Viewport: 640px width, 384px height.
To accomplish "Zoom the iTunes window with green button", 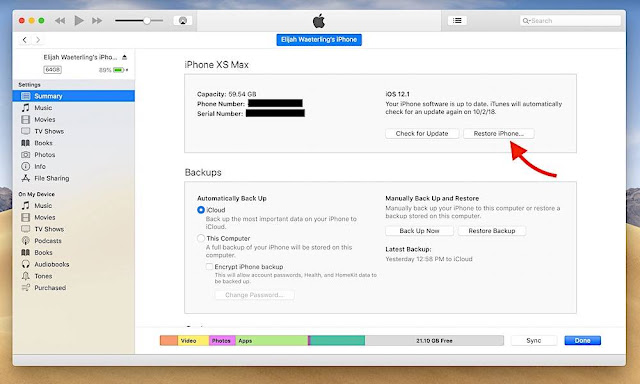I will (41, 20).
